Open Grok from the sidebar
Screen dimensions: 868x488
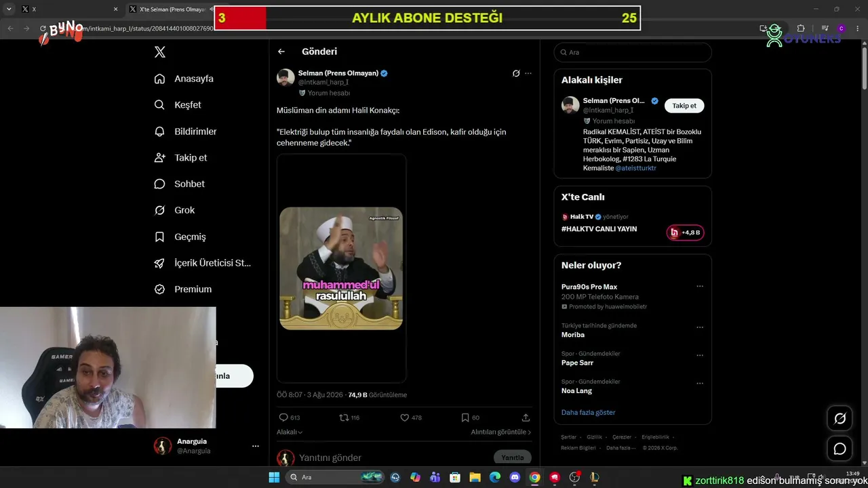(x=174, y=210)
